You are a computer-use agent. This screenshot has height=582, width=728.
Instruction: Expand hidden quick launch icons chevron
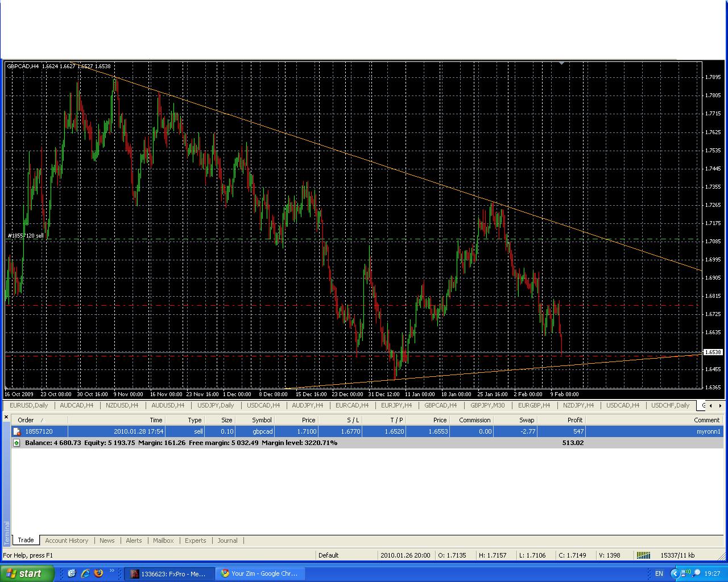[x=112, y=571]
